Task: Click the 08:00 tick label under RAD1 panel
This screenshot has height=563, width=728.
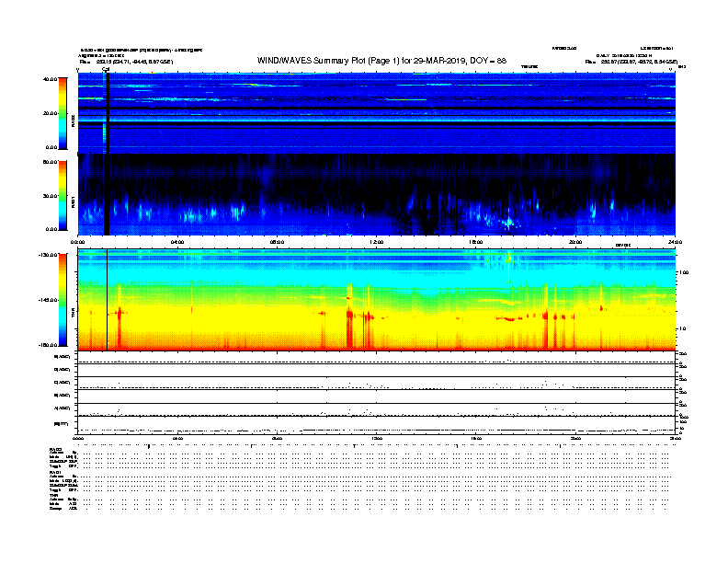Action: click(x=277, y=242)
